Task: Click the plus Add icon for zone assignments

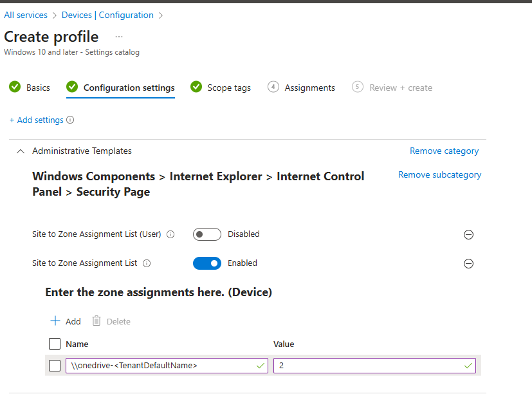Action: pos(55,321)
